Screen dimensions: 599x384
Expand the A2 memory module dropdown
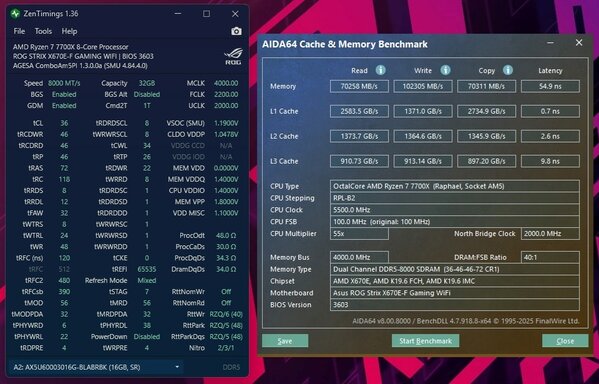[177, 367]
